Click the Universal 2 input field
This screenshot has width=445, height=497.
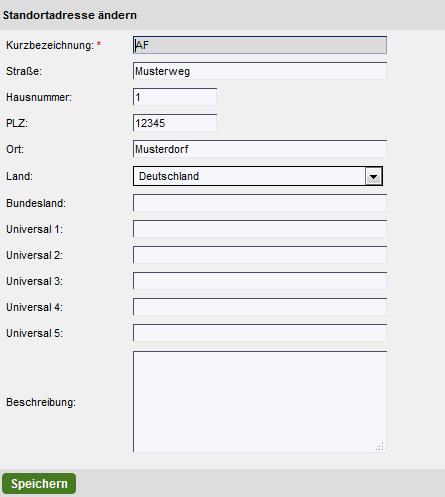pos(260,255)
